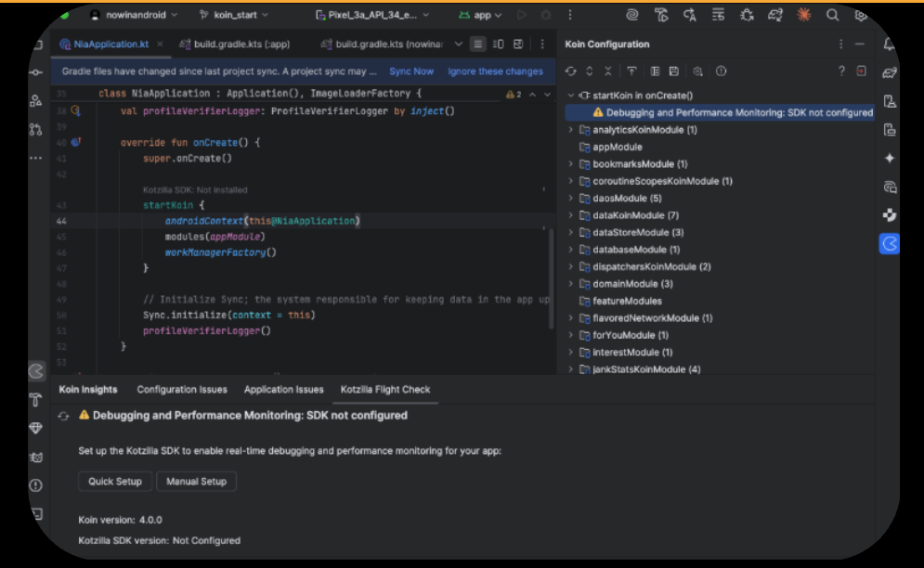The height and width of the screenshot is (568, 924).
Task: Open Problems exclamation icon in left sidebar
Action: pyautogui.click(x=36, y=485)
